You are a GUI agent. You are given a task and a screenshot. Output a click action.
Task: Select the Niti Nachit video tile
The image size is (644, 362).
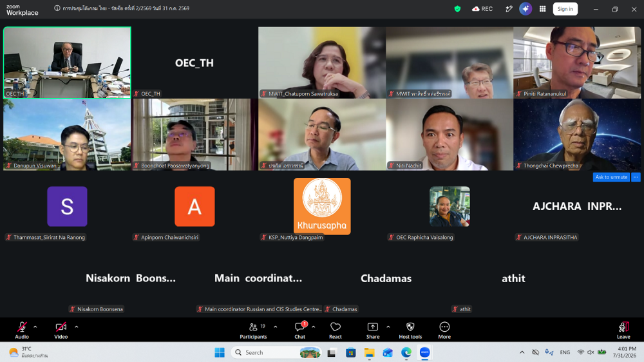pos(450,135)
